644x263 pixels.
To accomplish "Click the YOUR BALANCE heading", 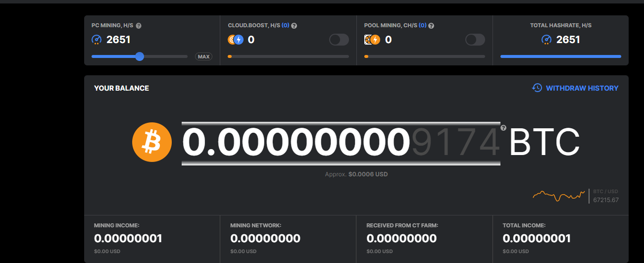I will [121, 88].
